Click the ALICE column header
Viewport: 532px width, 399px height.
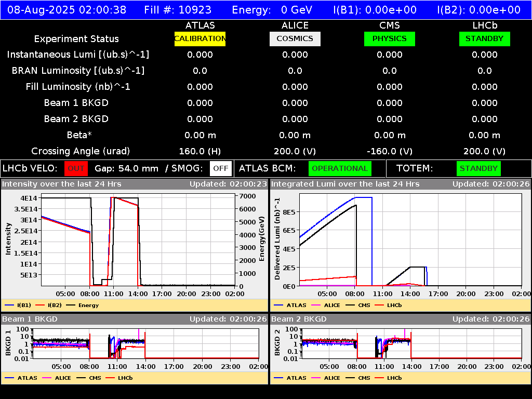295,25
